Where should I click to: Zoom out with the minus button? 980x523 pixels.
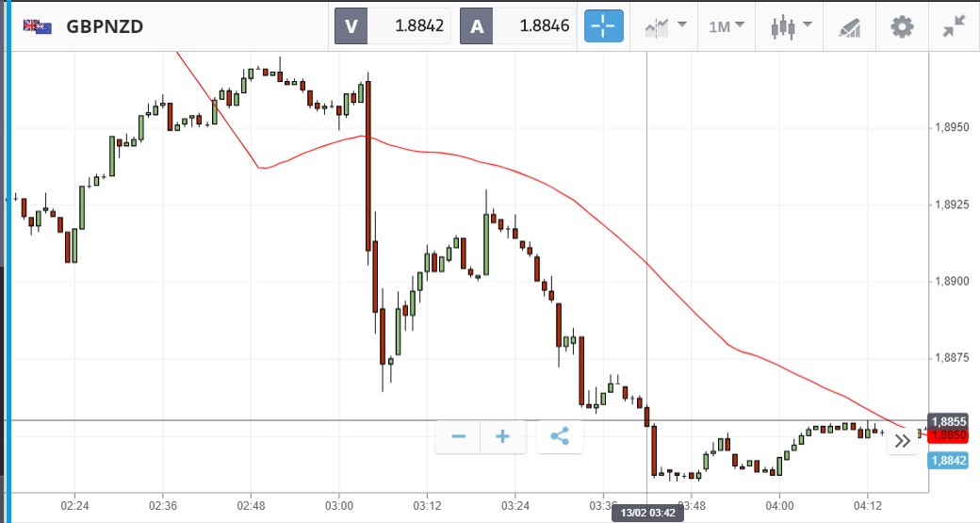click(459, 436)
